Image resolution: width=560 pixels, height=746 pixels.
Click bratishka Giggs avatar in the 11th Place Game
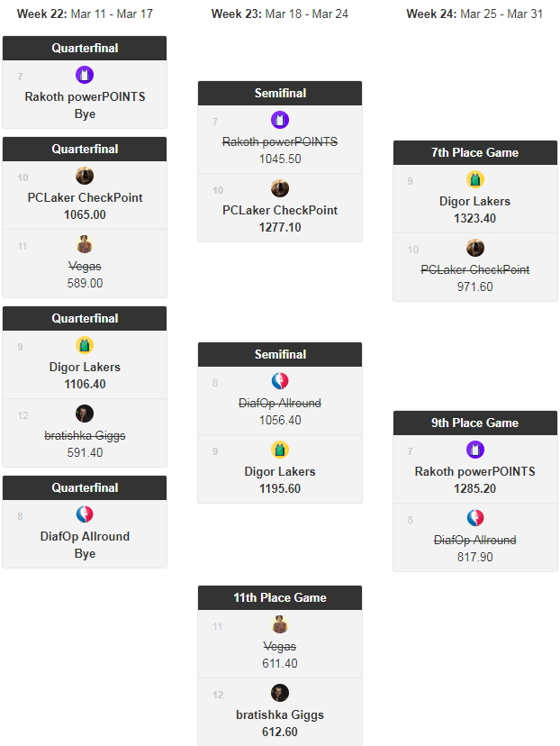(280, 693)
